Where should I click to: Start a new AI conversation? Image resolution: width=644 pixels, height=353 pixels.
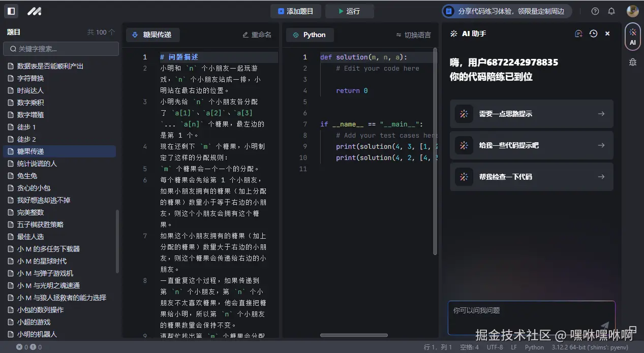(x=579, y=33)
